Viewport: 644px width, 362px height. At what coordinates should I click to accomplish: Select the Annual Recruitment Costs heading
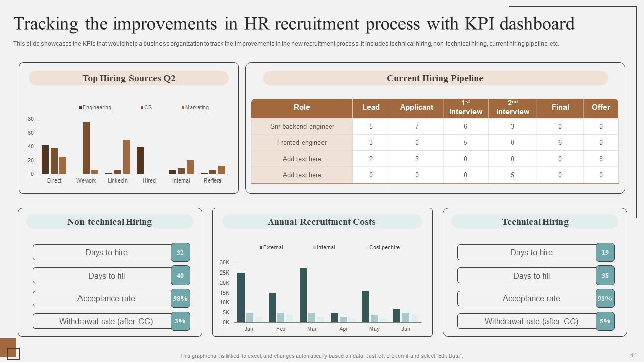click(321, 222)
